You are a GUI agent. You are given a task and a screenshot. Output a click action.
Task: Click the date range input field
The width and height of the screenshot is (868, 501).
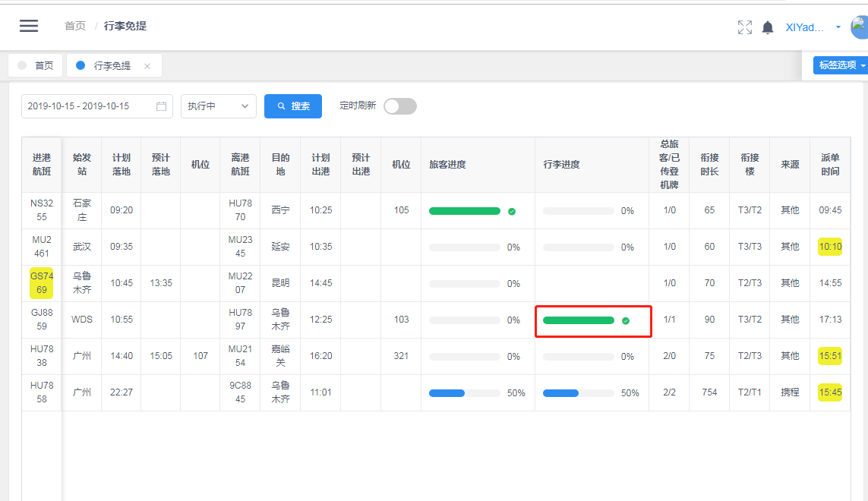pos(97,106)
